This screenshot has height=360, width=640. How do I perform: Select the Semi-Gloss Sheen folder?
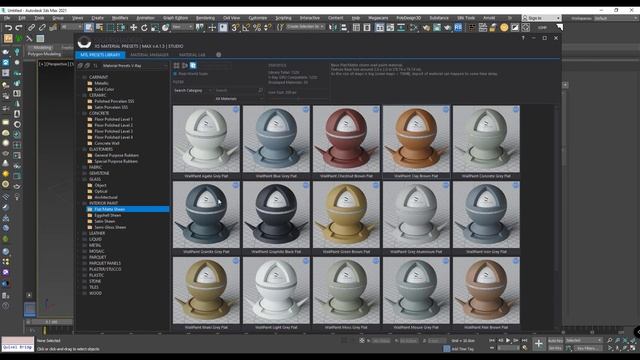[110, 227]
